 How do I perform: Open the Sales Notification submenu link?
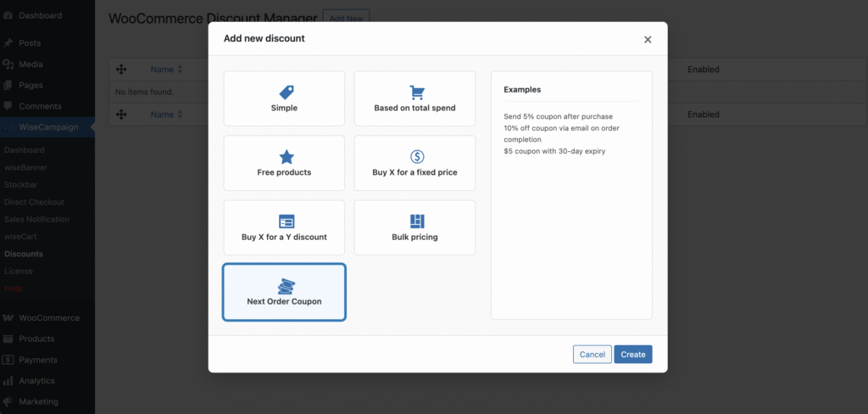[36, 219]
